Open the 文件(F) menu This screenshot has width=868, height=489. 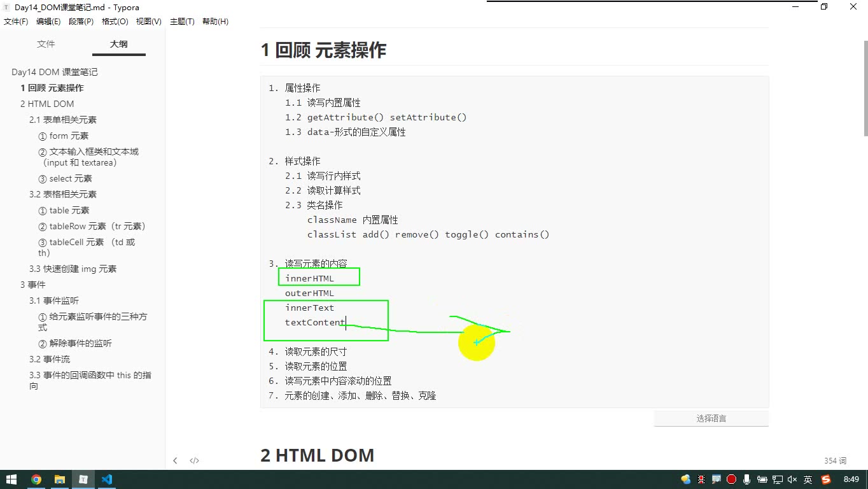(x=16, y=22)
